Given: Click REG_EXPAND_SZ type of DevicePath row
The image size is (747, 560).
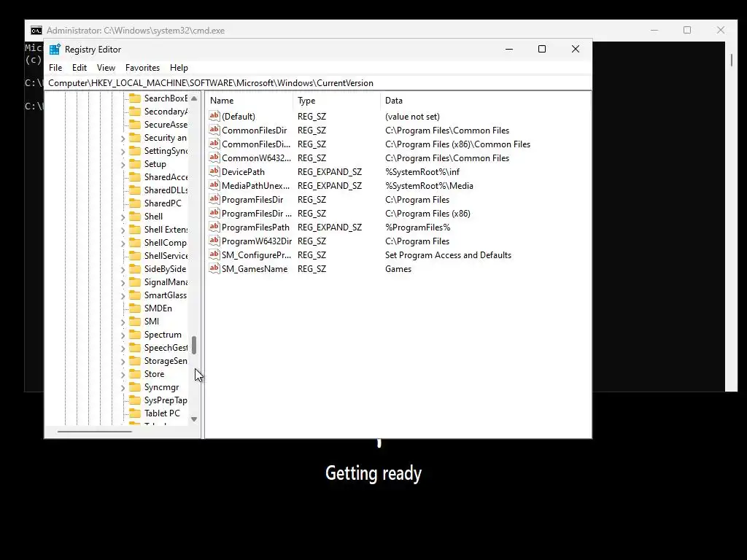Looking at the screenshot, I should pyautogui.click(x=329, y=171).
